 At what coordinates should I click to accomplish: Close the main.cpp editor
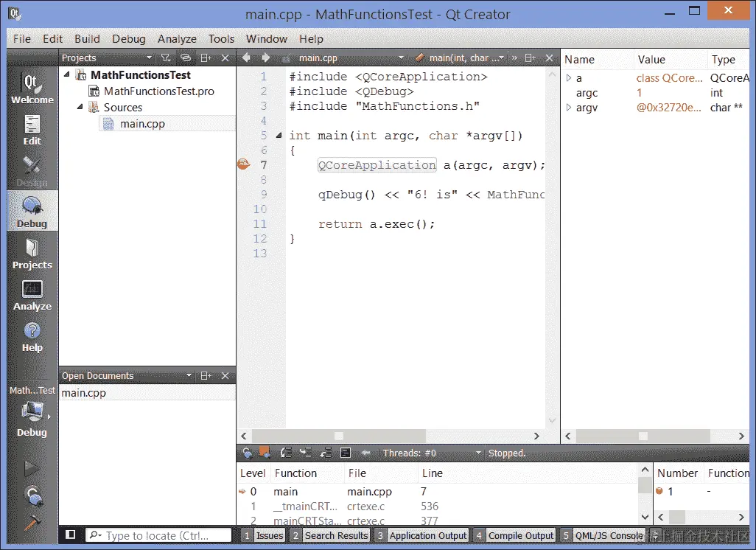[x=549, y=58]
